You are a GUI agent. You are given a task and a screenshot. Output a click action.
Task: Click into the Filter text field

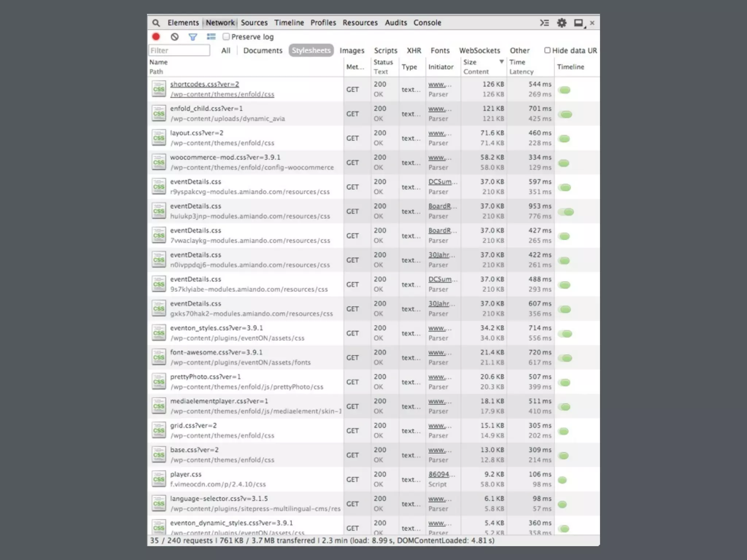[179, 50]
